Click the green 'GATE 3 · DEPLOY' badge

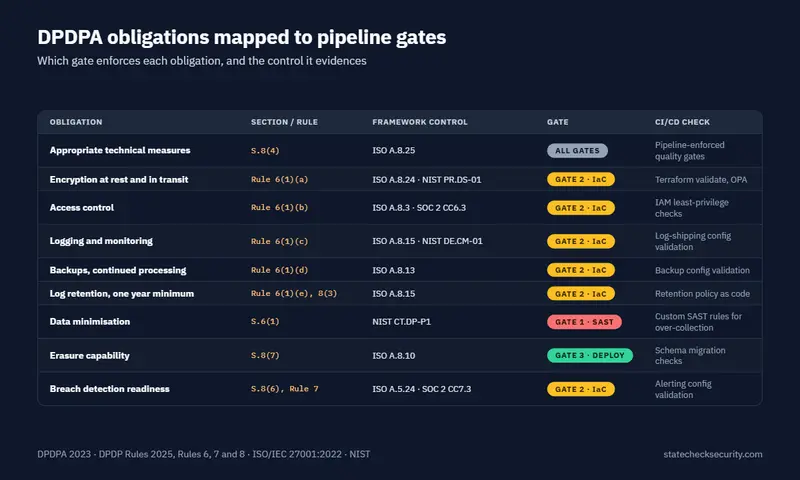pyautogui.click(x=590, y=356)
